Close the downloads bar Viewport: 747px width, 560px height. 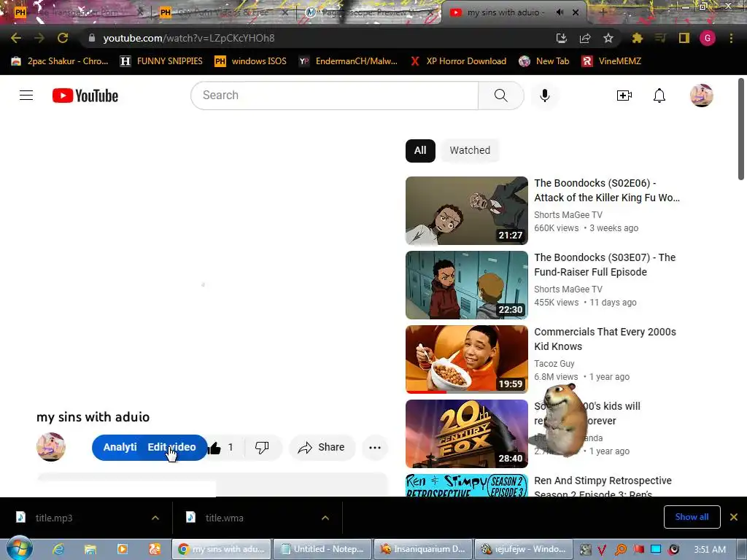tap(734, 517)
